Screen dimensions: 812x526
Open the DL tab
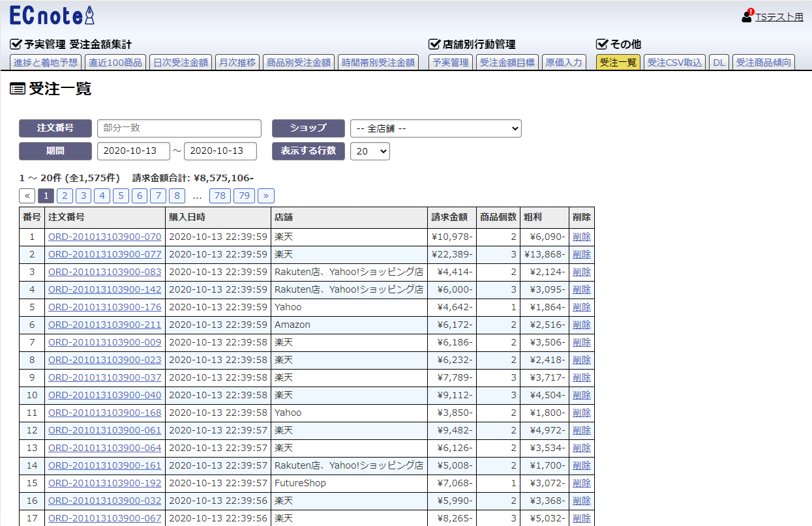point(719,63)
